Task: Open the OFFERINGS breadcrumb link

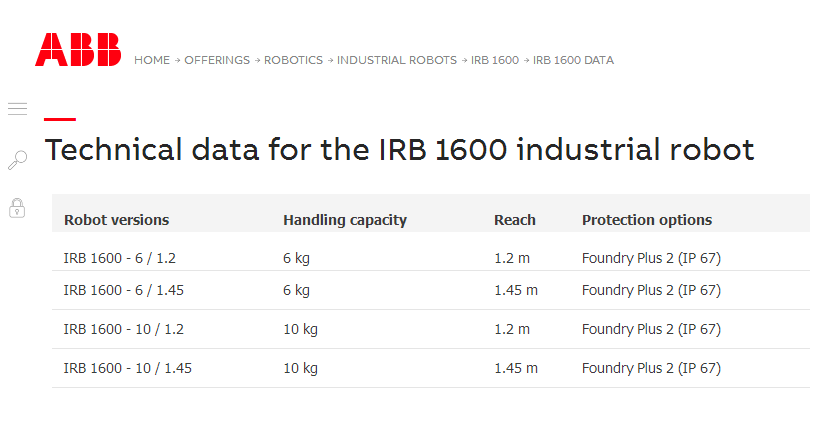Action: 217,60
